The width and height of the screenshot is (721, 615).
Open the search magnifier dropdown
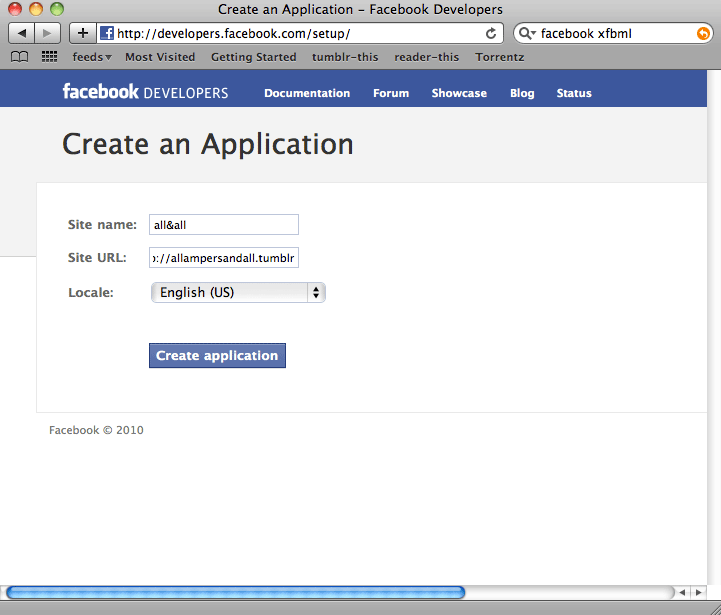[x=527, y=33]
